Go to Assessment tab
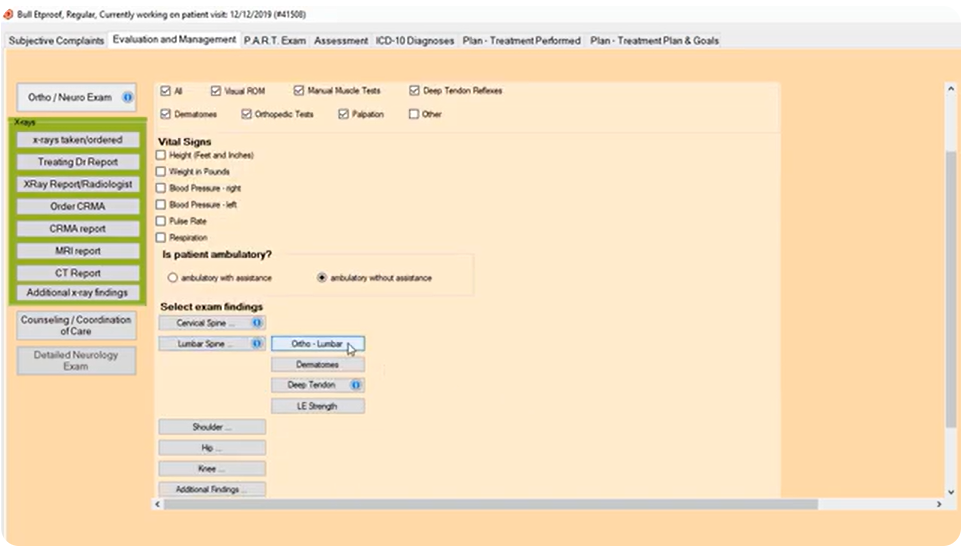 pyautogui.click(x=341, y=41)
